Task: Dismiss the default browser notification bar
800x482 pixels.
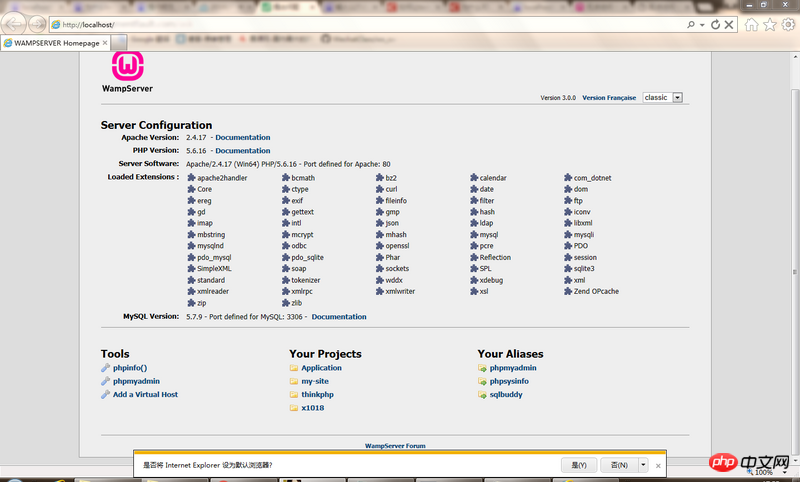Action: point(658,466)
